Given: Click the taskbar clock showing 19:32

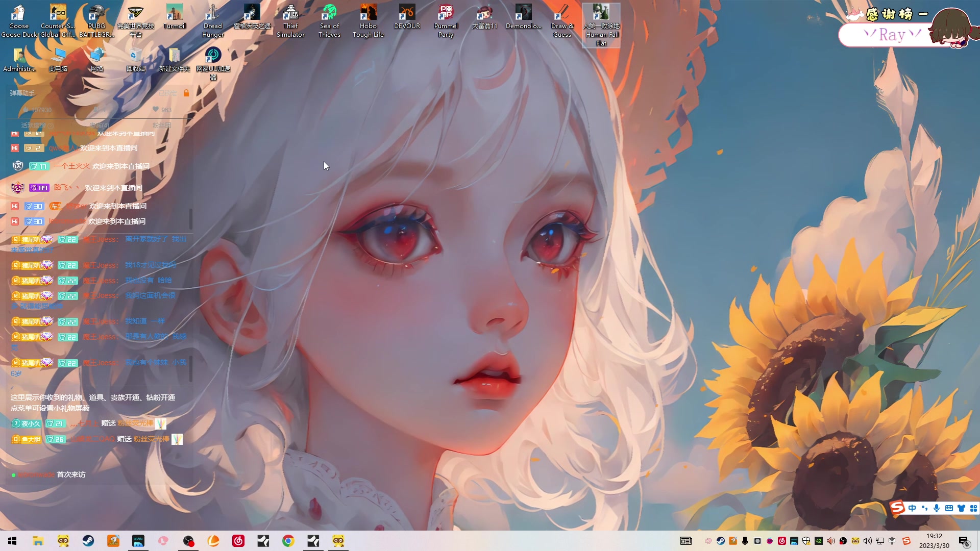Looking at the screenshot, I should point(934,541).
